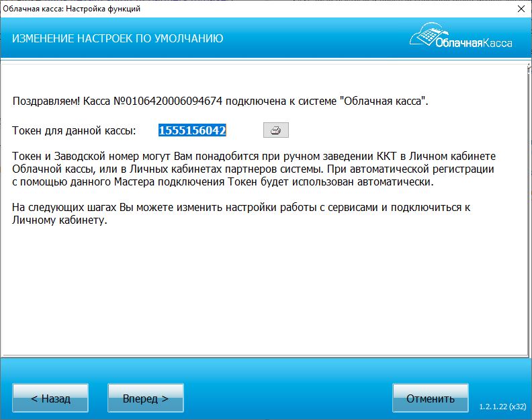This screenshot has height=420, width=532.
Task: Click the text mentioning Личному кабинету
Action: (59, 220)
